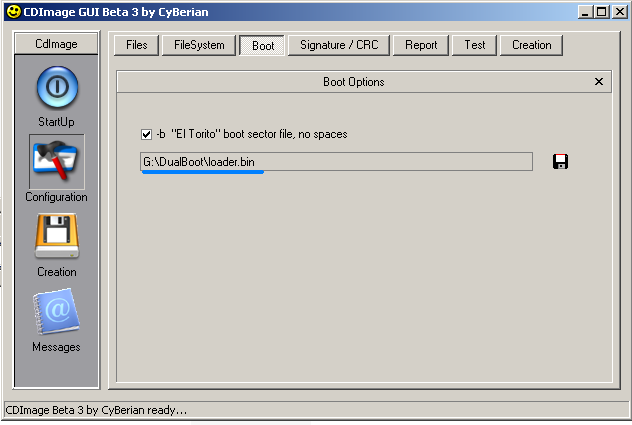Click the floppy disk browse icon

pos(560,162)
